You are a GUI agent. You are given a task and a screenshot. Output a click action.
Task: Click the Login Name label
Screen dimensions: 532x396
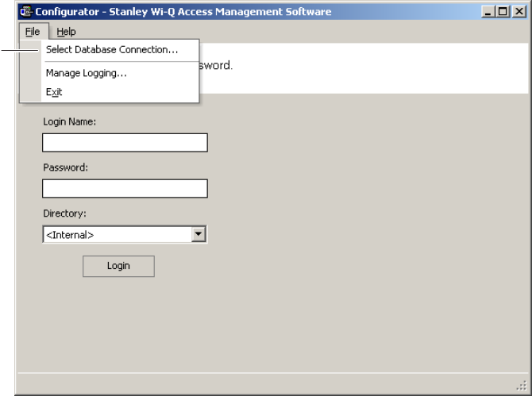tap(70, 121)
